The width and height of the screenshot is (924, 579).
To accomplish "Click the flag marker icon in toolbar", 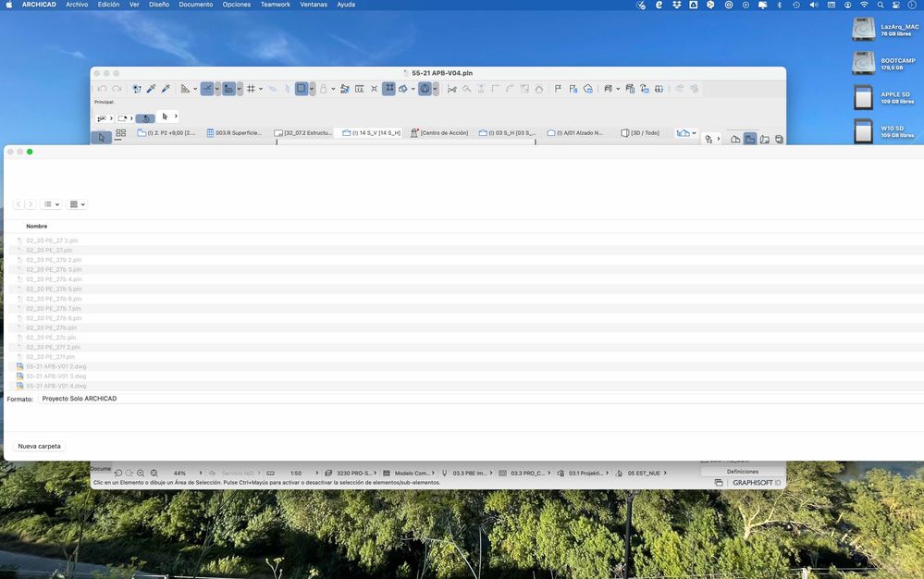I will [558, 89].
